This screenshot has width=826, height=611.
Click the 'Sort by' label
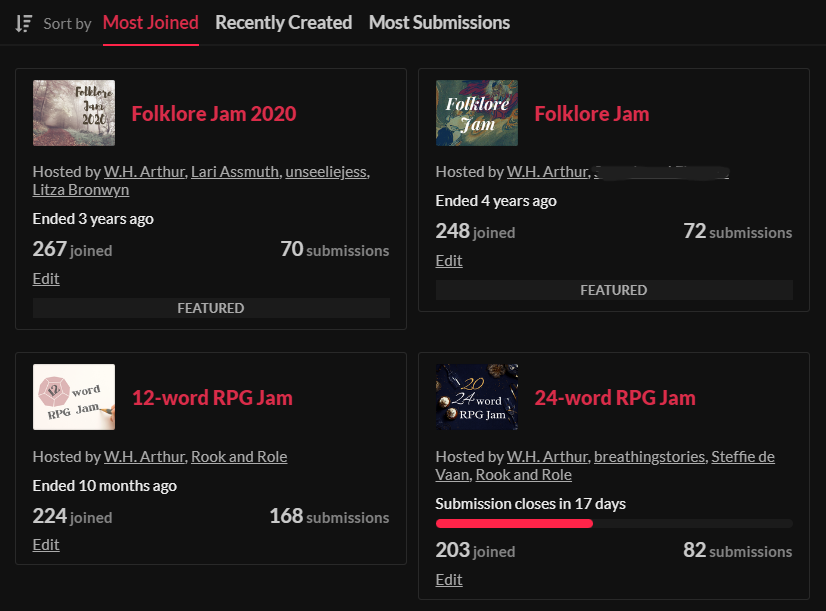coord(67,24)
